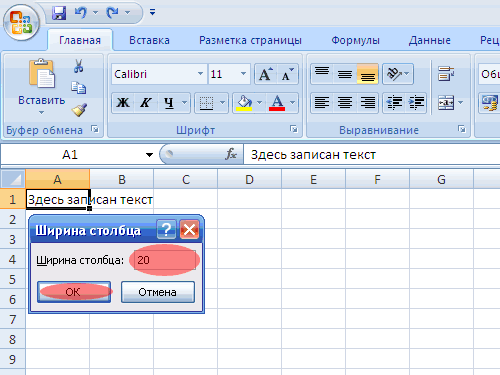This screenshot has height=375, width=500.
Task: Click the insert function fx button
Action: point(231,154)
